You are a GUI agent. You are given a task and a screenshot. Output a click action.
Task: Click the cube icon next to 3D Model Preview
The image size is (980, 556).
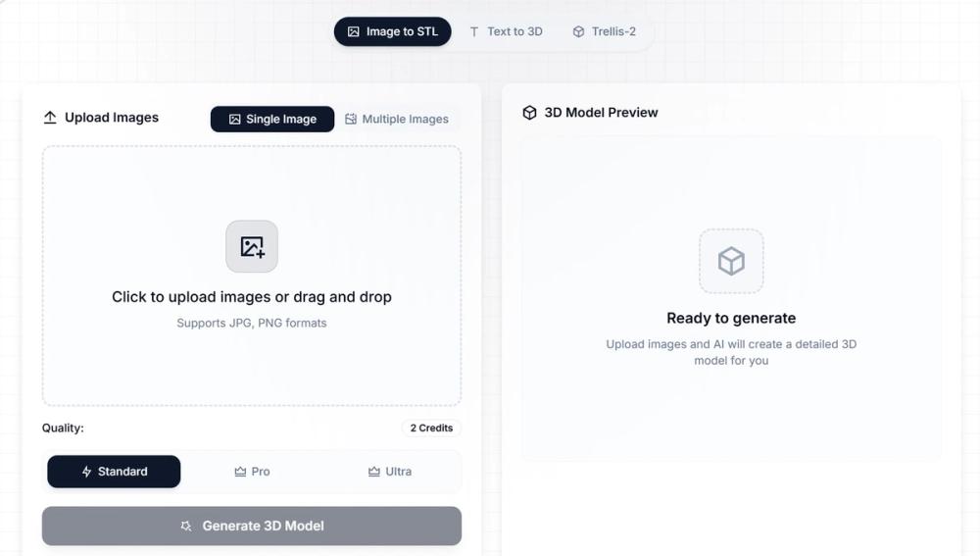tap(529, 113)
